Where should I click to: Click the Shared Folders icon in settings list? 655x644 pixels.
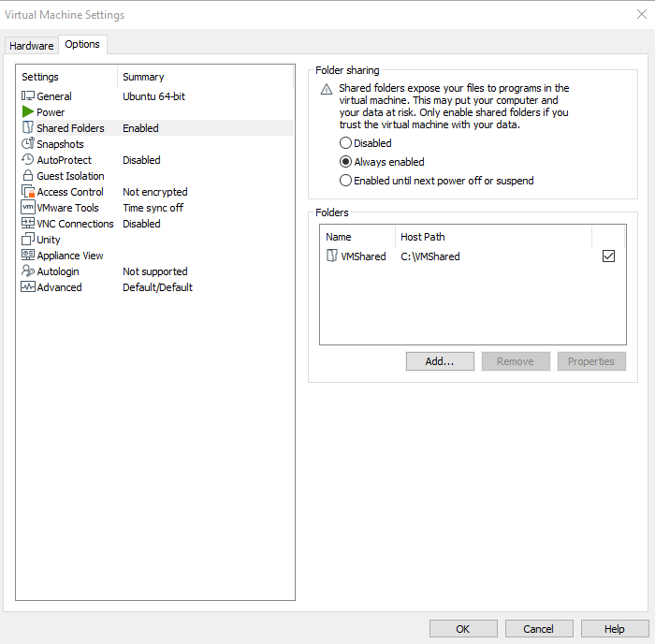click(x=27, y=127)
